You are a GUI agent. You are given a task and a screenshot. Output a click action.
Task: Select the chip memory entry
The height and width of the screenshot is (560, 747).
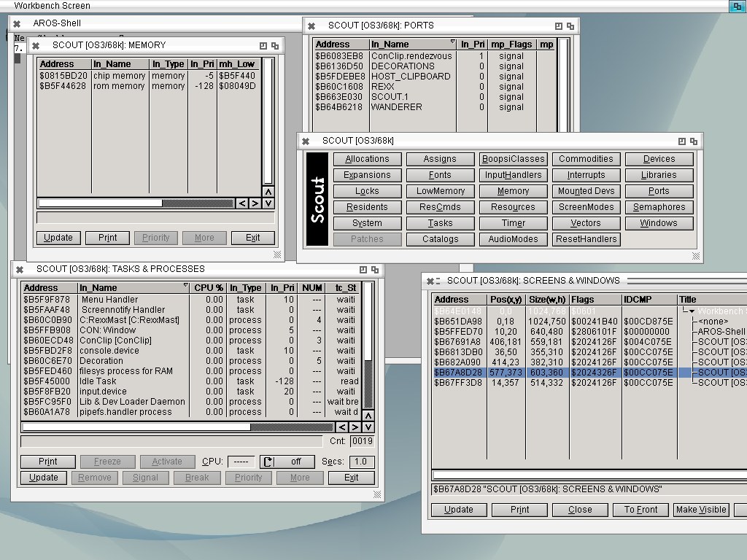[118, 76]
